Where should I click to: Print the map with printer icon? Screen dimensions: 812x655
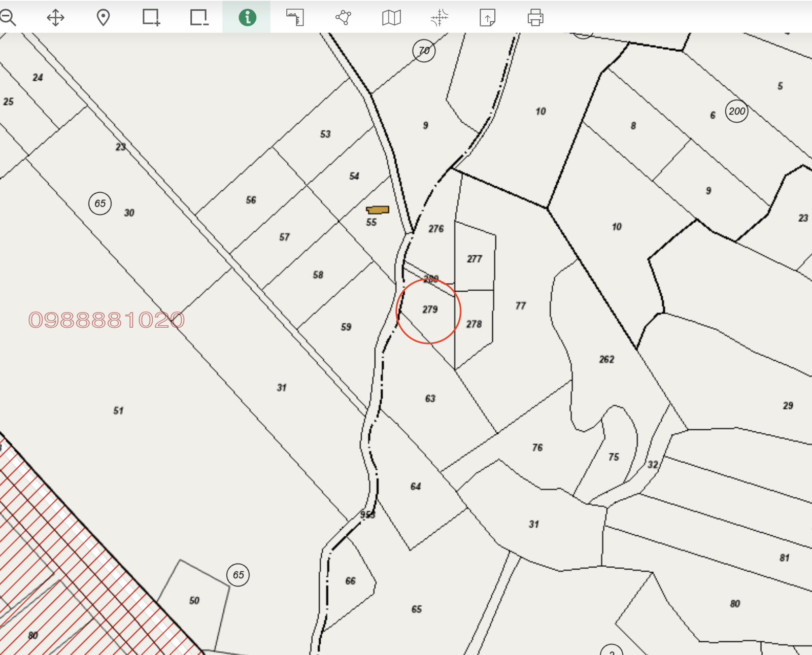point(535,18)
